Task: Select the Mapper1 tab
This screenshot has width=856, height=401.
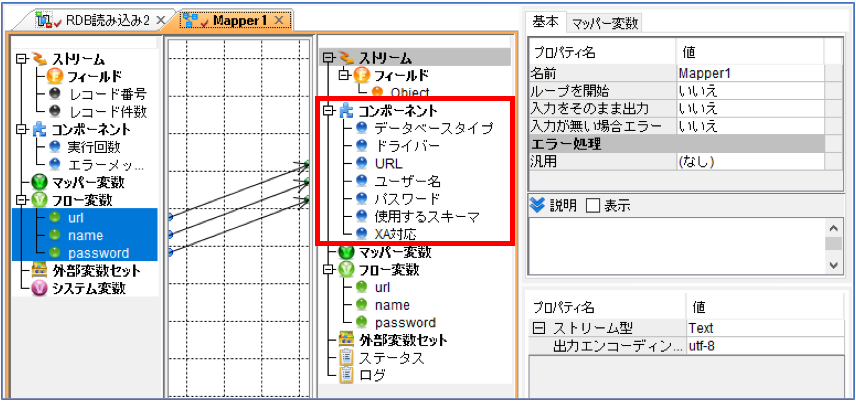Action: (x=234, y=20)
